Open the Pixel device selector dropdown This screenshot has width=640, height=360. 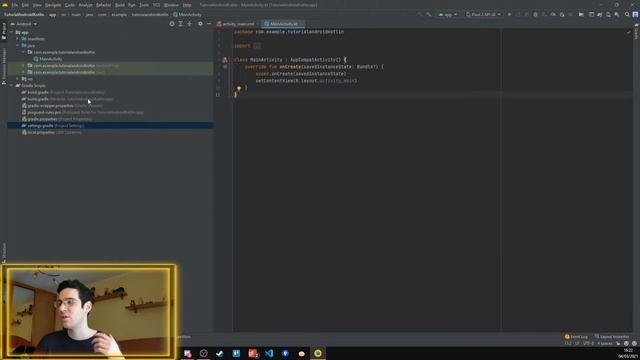[484, 14]
